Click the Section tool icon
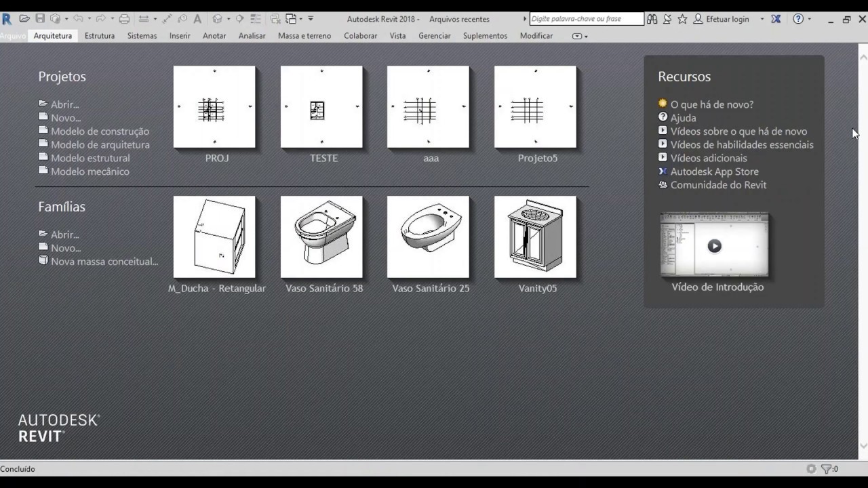The image size is (868, 488). 239,19
